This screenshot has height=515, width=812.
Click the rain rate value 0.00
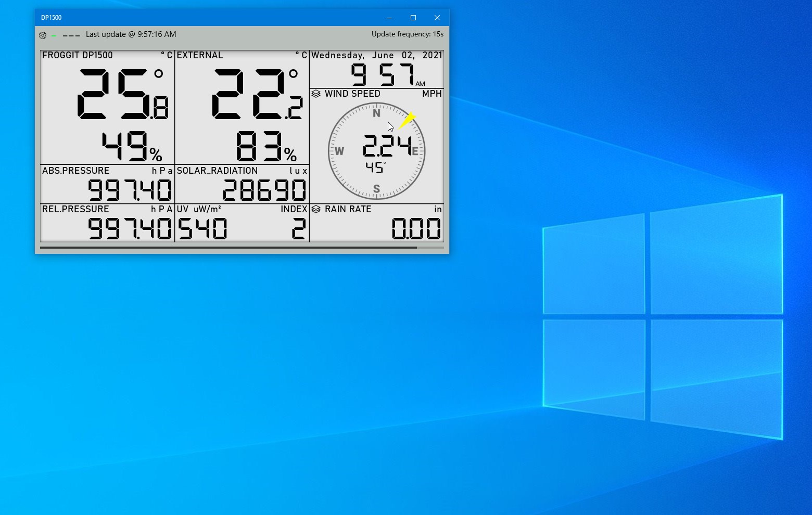tap(416, 228)
